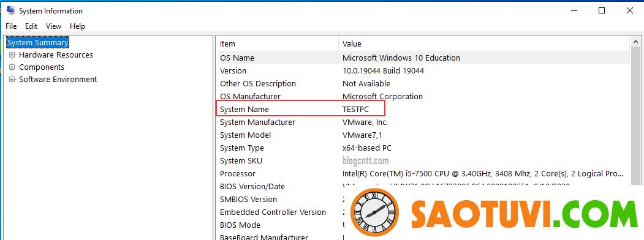Image resolution: width=644 pixels, height=240 pixels.
Task: Select the System Manufacturer row label
Action: click(257, 122)
